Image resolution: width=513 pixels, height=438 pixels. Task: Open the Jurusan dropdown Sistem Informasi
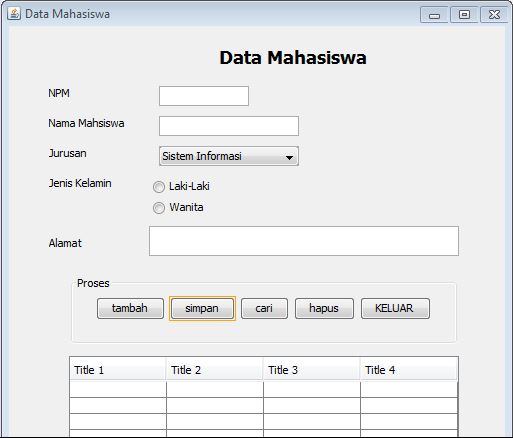pos(229,156)
